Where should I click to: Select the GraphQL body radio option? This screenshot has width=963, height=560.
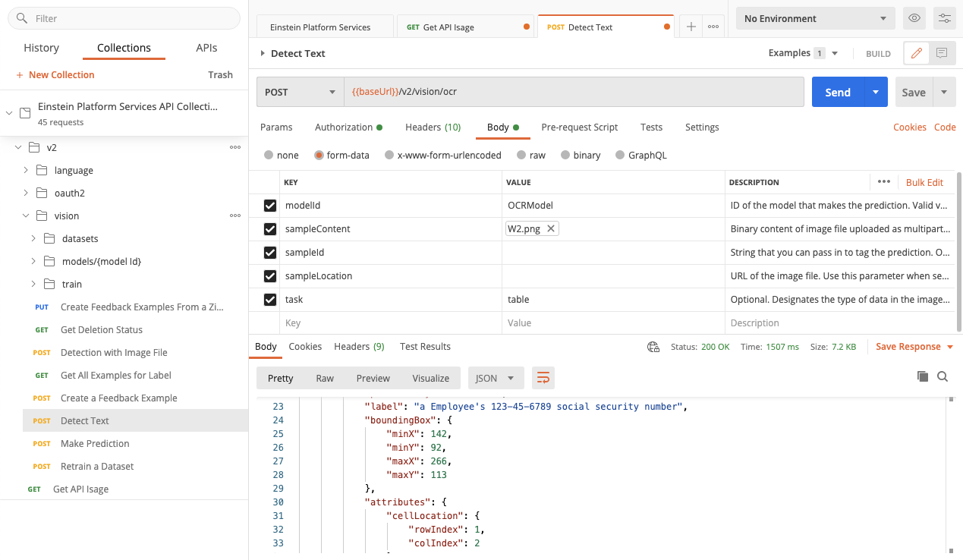pyautogui.click(x=619, y=155)
